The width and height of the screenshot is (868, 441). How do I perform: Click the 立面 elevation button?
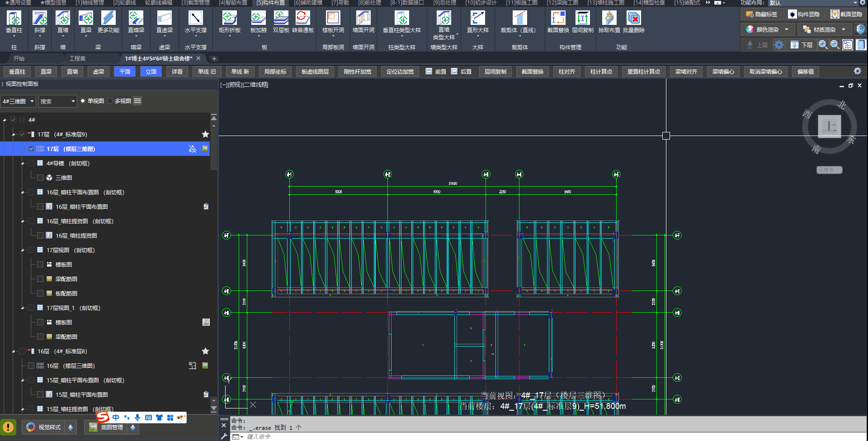coord(151,72)
